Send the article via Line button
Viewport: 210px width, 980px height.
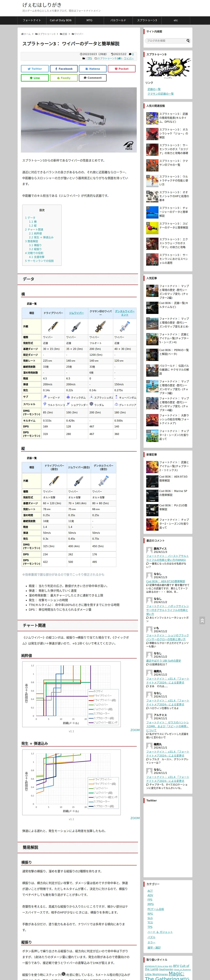pos(35,78)
